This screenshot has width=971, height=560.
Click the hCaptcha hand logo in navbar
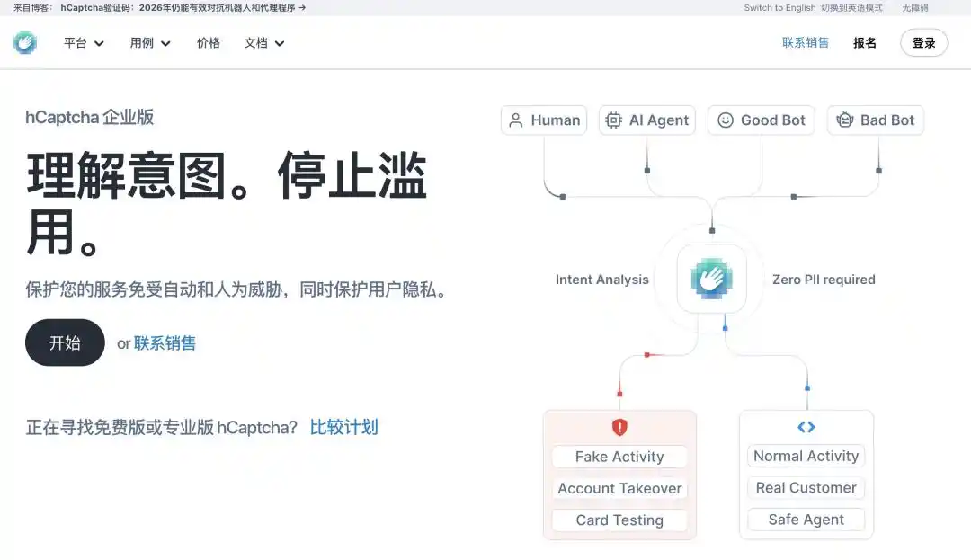[25, 42]
